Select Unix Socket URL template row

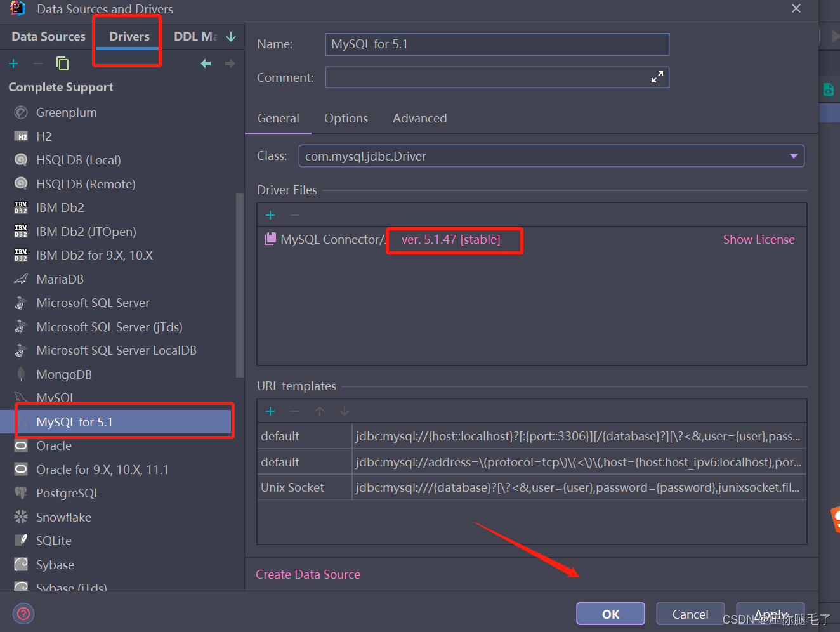[x=532, y=487]
